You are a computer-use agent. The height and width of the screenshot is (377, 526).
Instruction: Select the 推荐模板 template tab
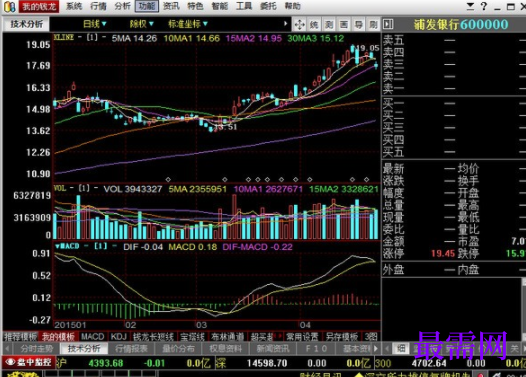20,336
